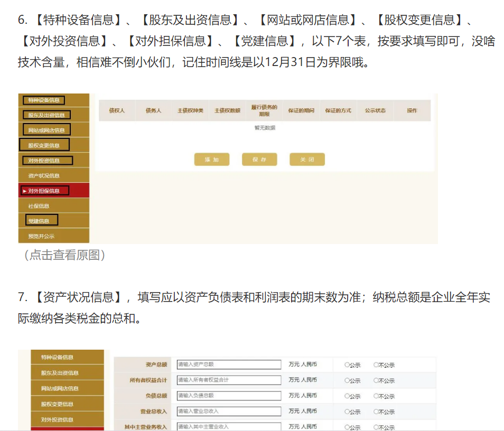Click the 添加 button
Screen dimensions: 504x431
click(212, 160)
